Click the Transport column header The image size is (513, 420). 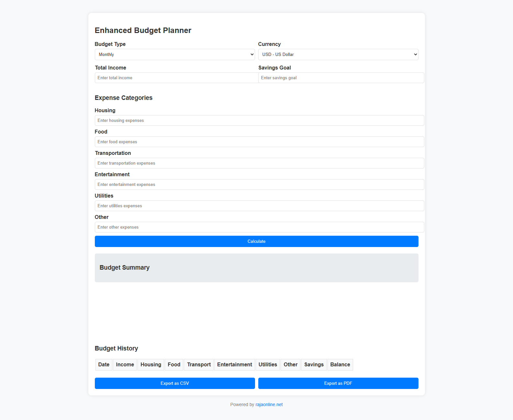199,364
